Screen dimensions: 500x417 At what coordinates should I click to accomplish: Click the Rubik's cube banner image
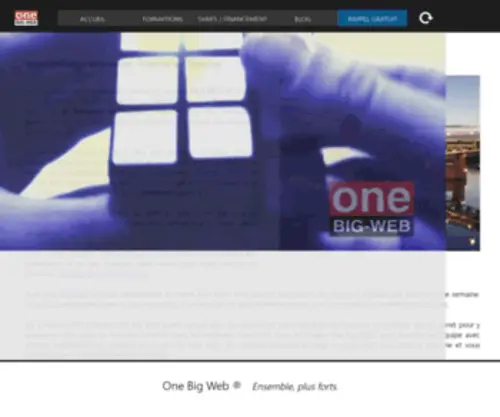tap(223, 141)
